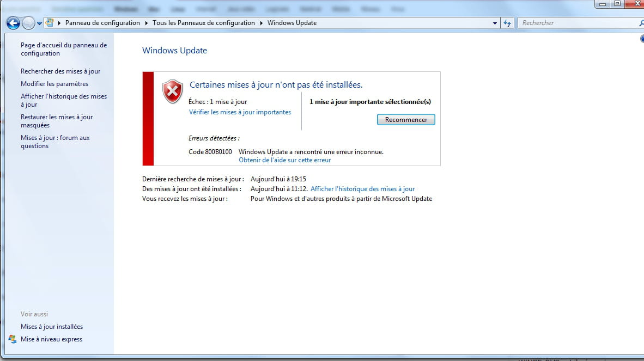Viewport: 644px width, 361px height.
Task: Click the red error shield icon
Action: tap(173, 91)
